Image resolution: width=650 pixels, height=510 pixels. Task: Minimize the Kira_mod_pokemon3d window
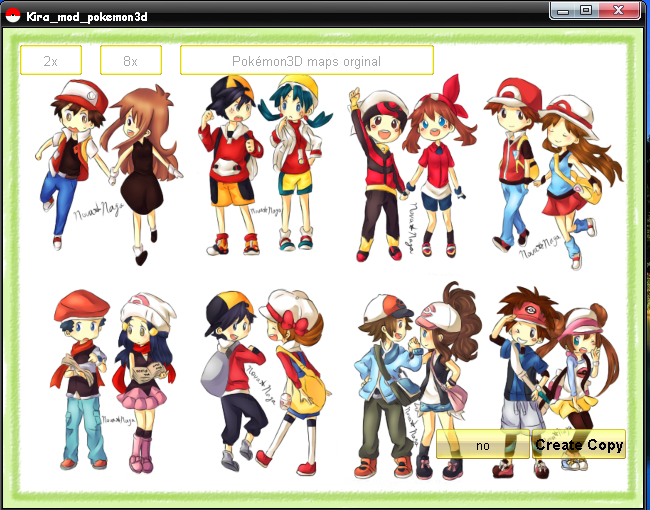tap(565, 10)
